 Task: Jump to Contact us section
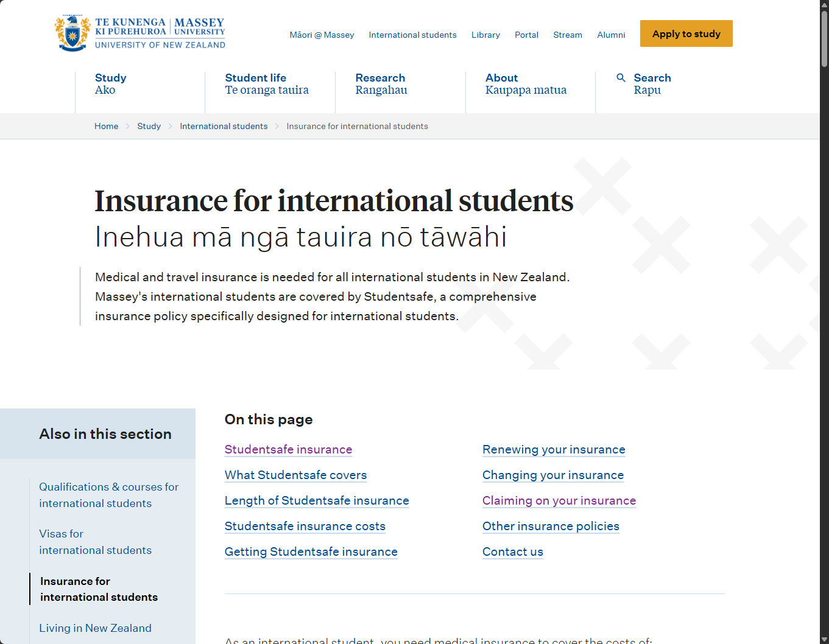513,551
